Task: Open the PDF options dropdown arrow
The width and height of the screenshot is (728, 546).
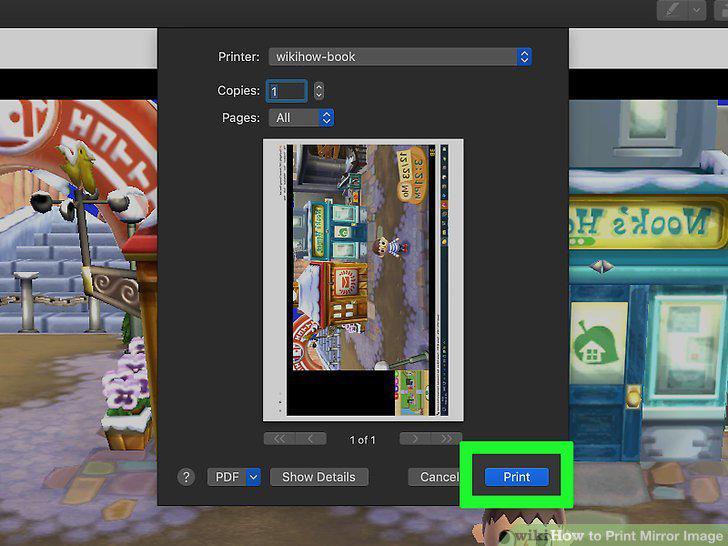Action: [x=253, y=477]
